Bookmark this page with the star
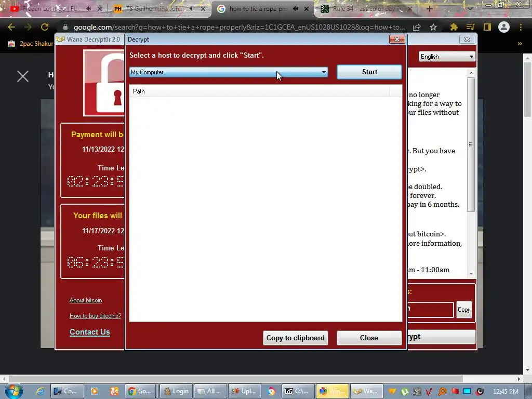 [x=433, y=27]
